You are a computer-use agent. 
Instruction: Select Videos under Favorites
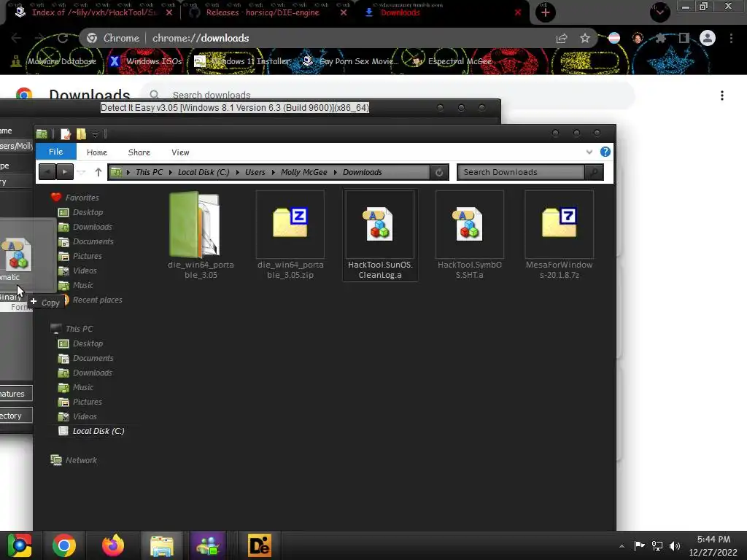[x=85, y=271]
